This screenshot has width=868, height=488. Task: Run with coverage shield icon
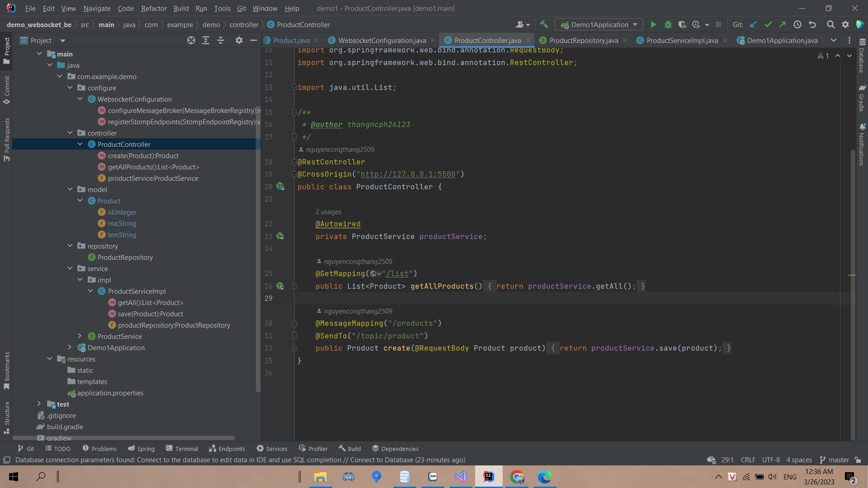coord(682,25)
